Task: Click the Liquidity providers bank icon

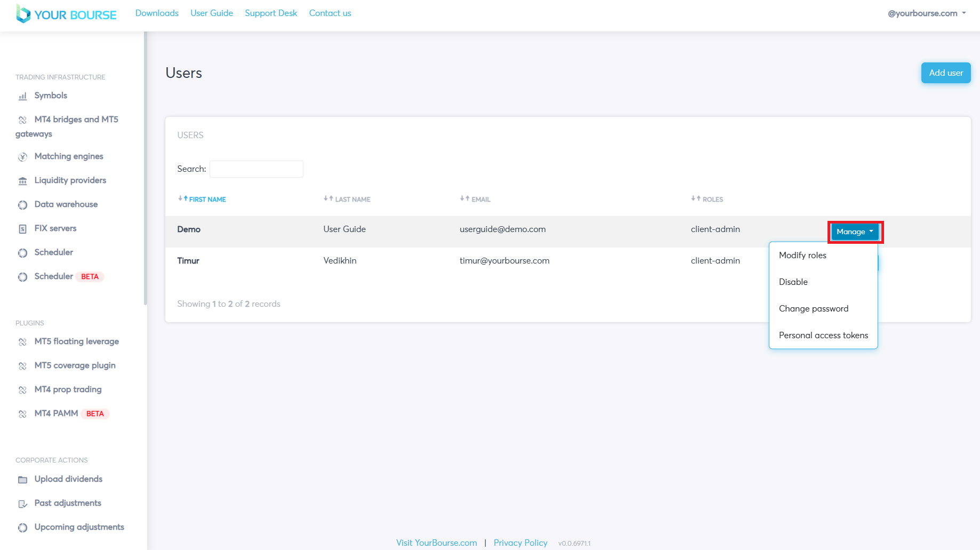Action: coord(22,181)
